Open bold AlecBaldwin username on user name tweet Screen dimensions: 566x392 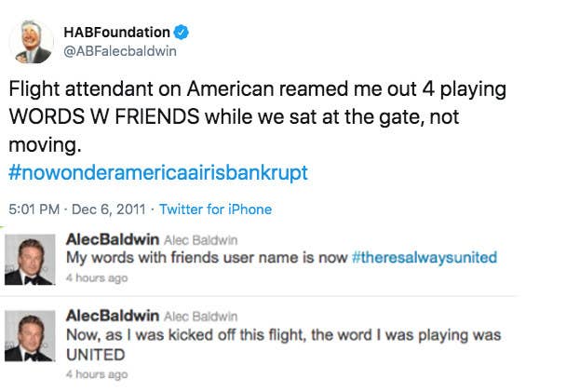click(x=113, y=239)
